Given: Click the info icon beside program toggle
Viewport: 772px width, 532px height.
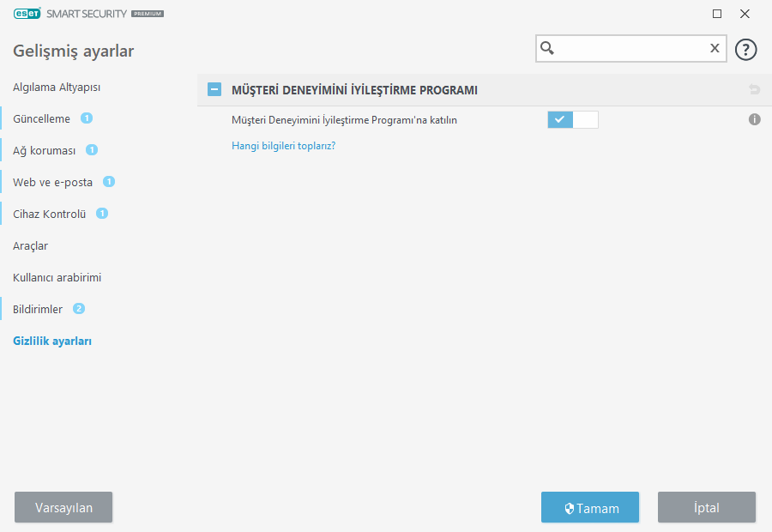Looking at the screenshot, I should click(755, 120).
